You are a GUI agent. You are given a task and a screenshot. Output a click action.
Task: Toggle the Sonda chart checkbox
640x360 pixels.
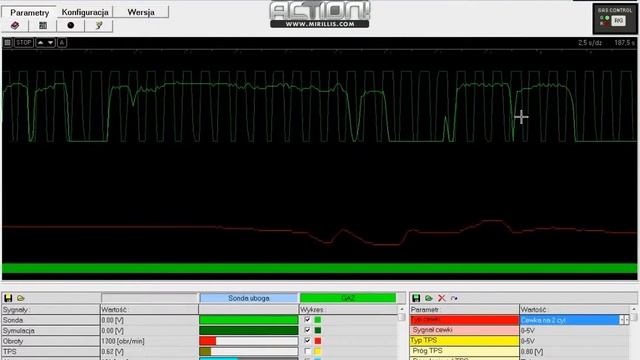[x=307, y=320]
